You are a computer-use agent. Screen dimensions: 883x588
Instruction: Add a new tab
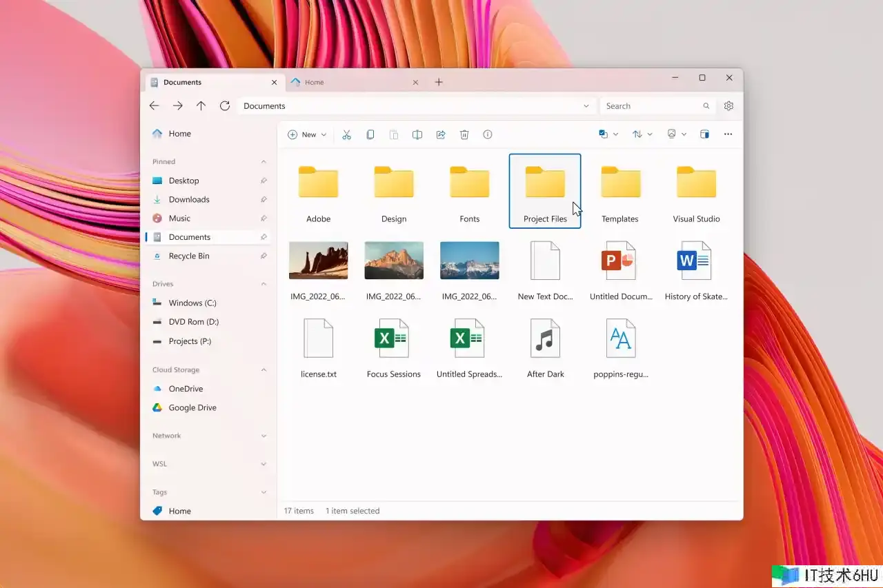pos(439,82)
